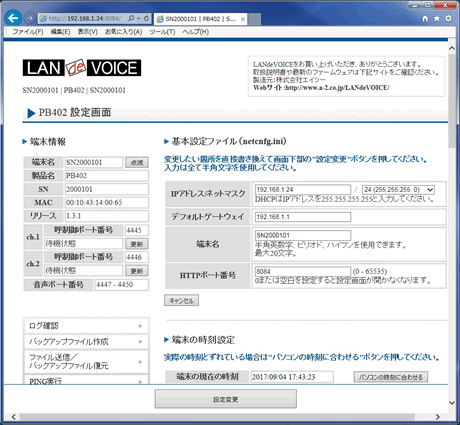Click the 設定変更 button at bottom
This screenshot has height=425, width=460.
(x=226, y=399)
